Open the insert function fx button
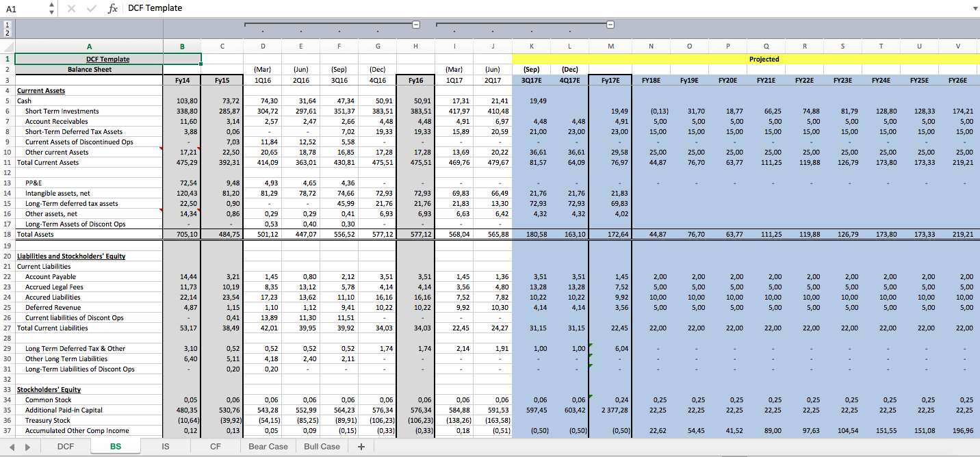The width and height of the screenshot is (980, 457). pos(112,8)
